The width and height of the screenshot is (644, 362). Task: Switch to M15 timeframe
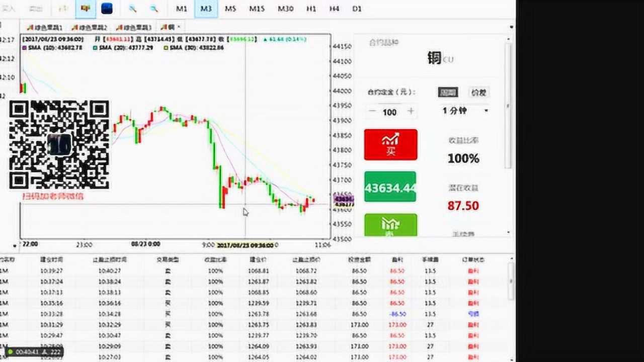(257, 9)
